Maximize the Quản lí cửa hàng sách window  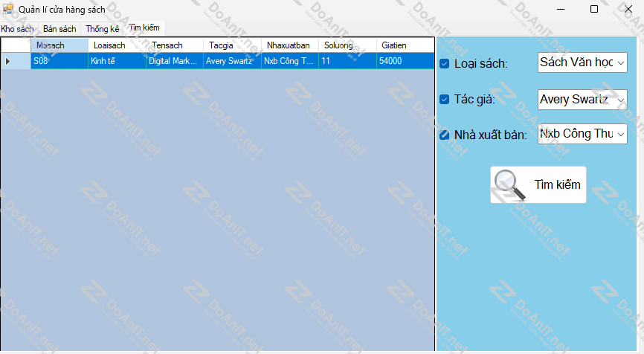[593, 9]
